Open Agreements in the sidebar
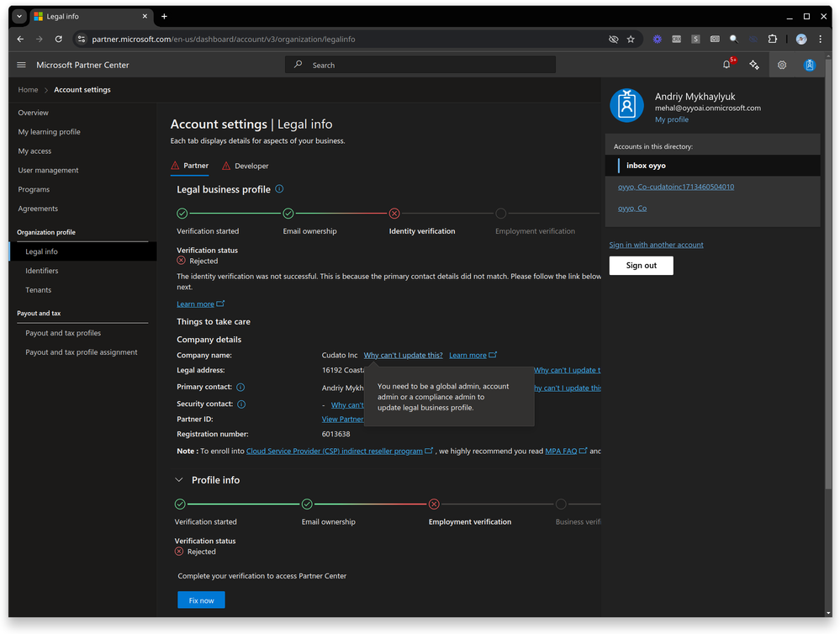Screen dimensions: 840x634 [38, 209]
